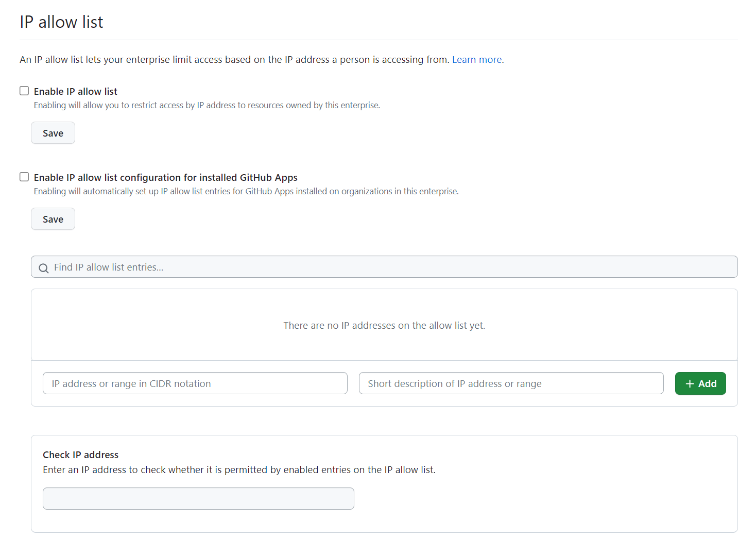Save the GitHub Apps configuration setting

point(53,219)
